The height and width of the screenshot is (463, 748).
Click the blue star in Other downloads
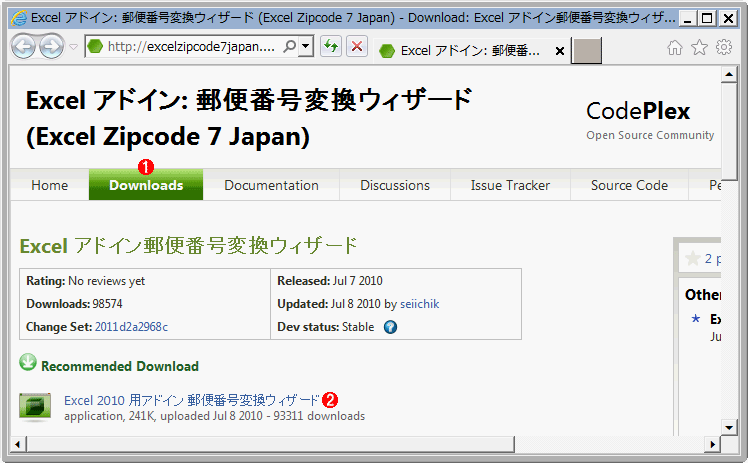696,318
